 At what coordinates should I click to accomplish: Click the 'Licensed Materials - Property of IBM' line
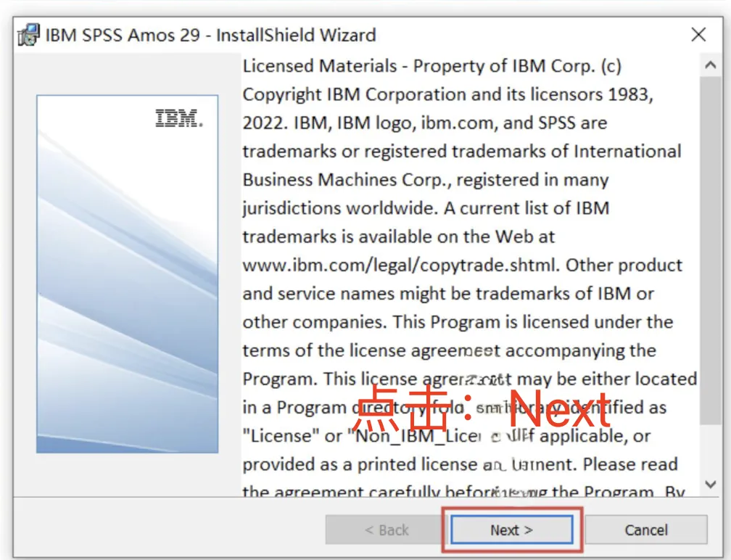click(432, 66)
